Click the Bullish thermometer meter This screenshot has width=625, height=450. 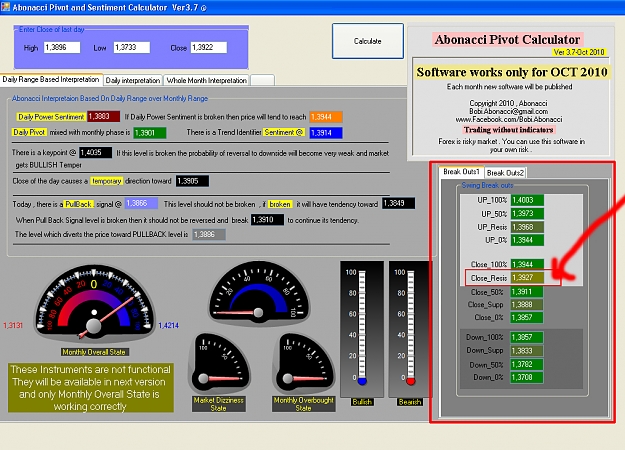point(362,329)
